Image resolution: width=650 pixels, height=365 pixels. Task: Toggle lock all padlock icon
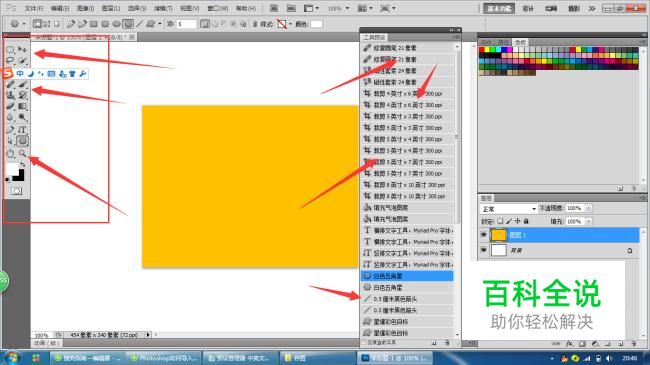click(526, 221)
